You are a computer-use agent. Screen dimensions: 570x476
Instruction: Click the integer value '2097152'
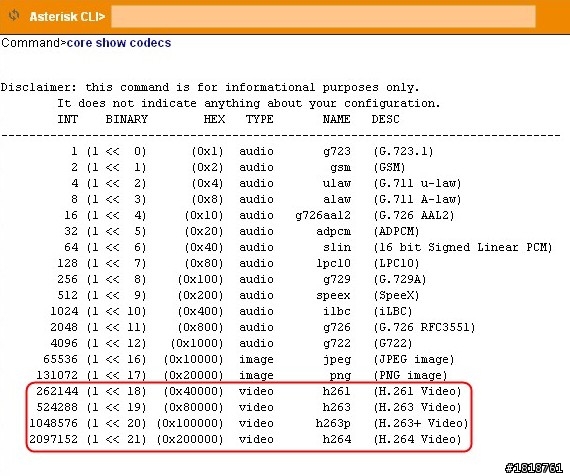coord(54,439)
